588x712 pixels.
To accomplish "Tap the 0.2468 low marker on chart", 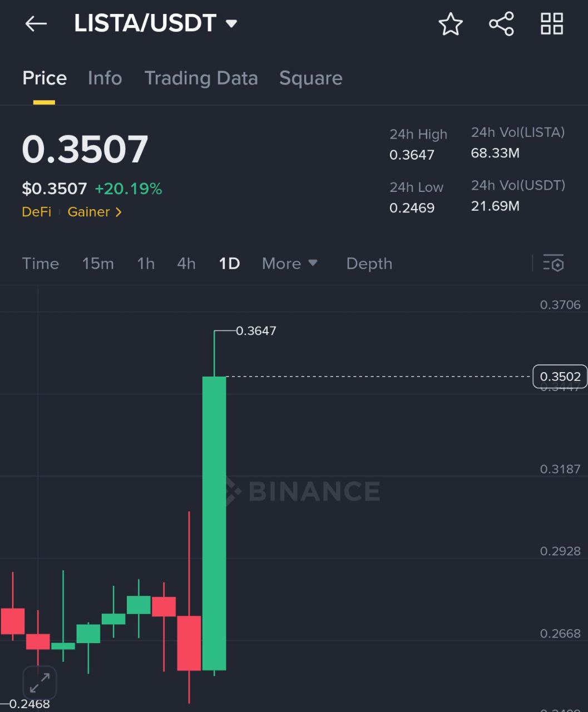I will [29, 704].
